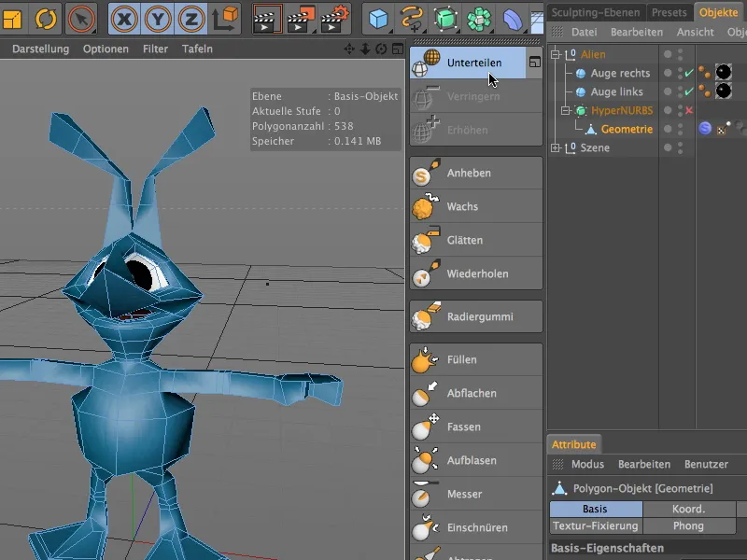Select the live selection cursor tool
Screen dimensions: 747x560
[x=81, y=19]
